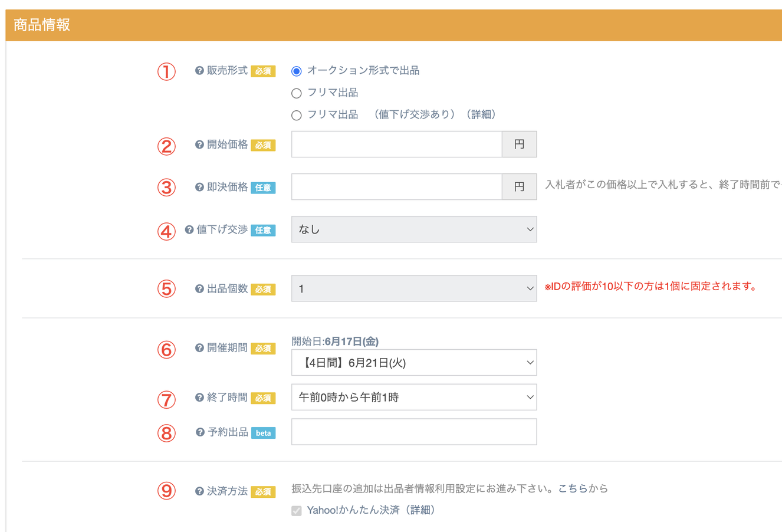Click help icon next to 販売形式

(199, 71)
